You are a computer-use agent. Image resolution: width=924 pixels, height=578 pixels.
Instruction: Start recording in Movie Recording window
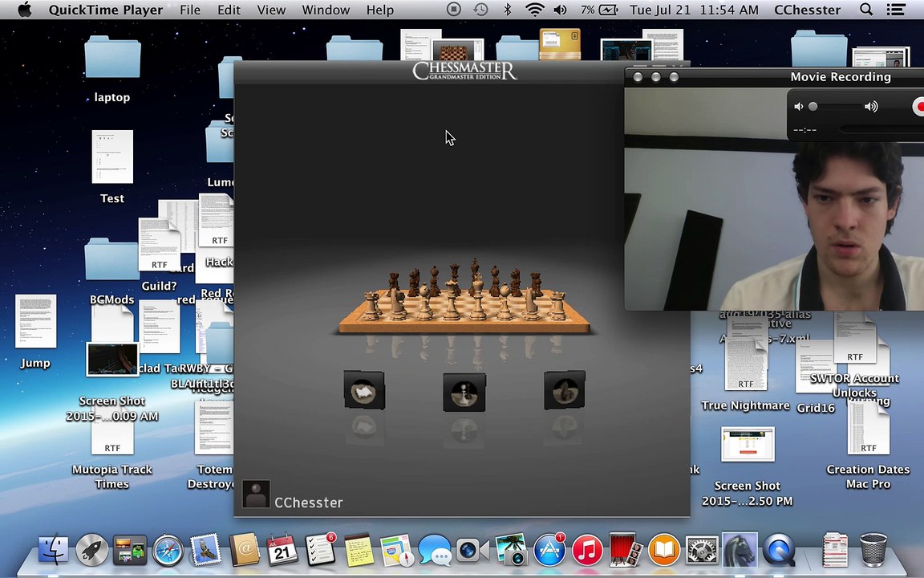coord(919,107)
